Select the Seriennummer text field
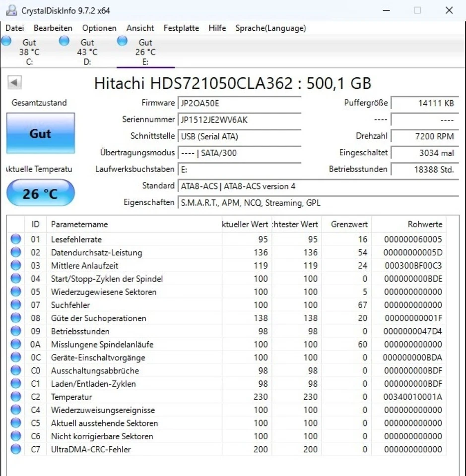The width and height of the screenshot is (466, 476). click(x=240, y=119)
